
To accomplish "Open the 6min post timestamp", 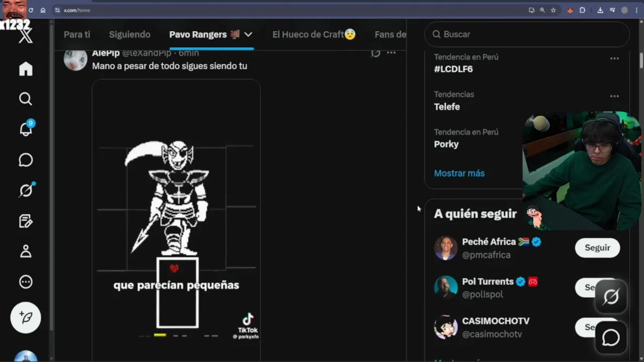I will [189, 53].
